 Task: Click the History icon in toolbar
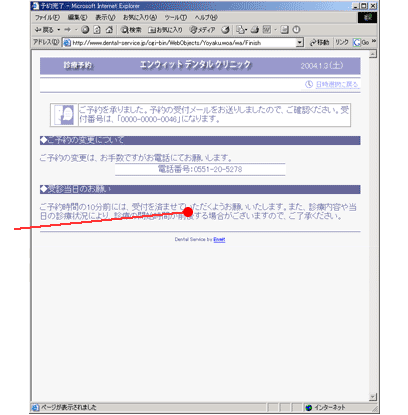(x=226, y=30)
